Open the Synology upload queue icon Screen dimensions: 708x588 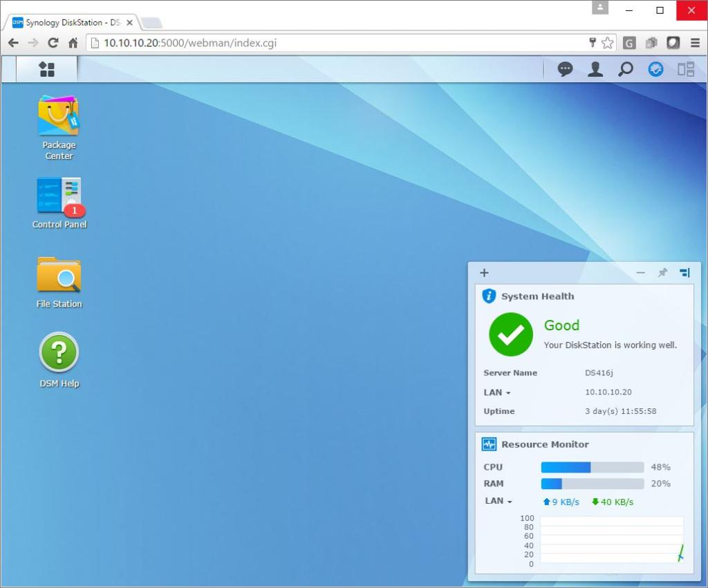[655, 69]
